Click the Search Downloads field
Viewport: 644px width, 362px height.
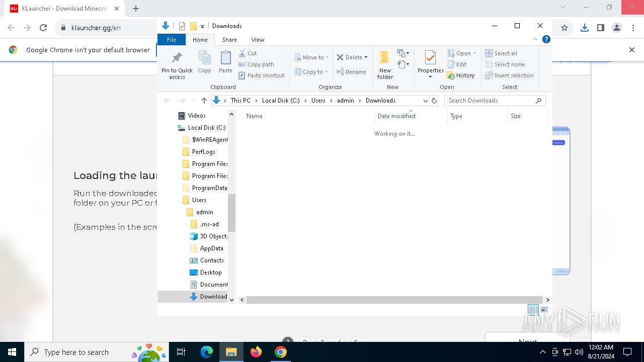pos(495,101)
